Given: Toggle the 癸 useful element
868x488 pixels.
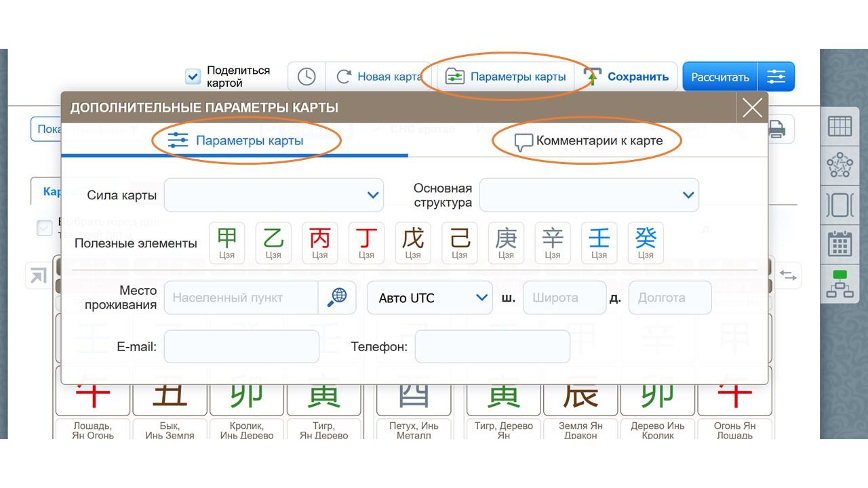Looking at the screenshot, I should (646, 243).
